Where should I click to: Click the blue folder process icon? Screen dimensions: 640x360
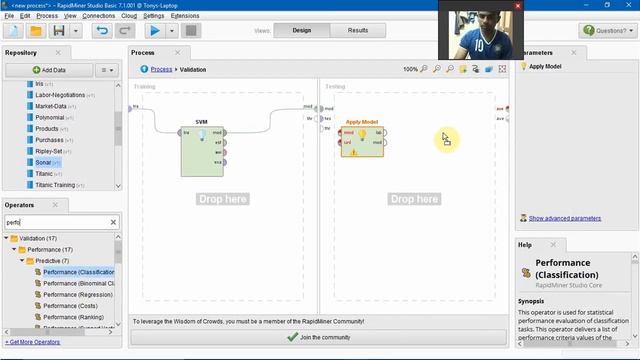pos(489,69)
